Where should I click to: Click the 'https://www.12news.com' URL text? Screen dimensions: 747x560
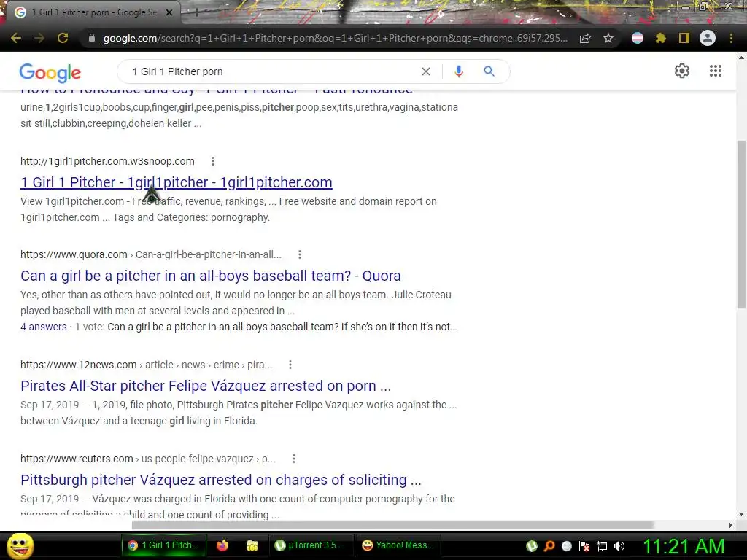(x=79, y=365)
